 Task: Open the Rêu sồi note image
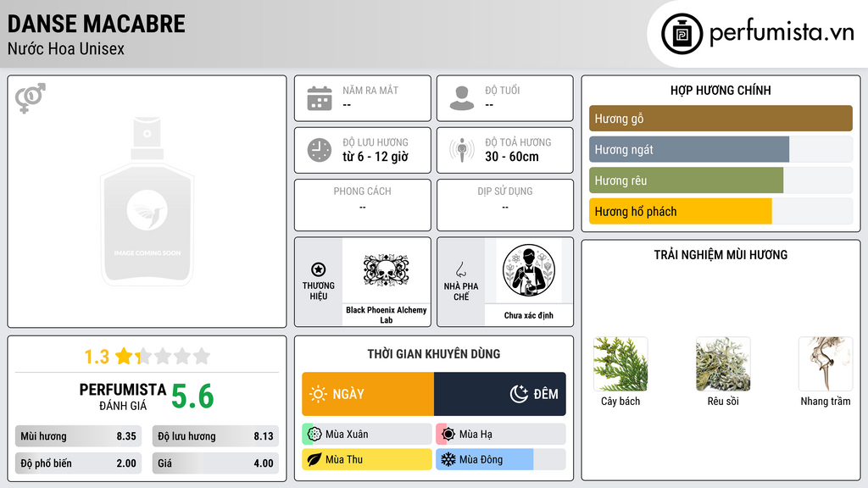pos(723,364)
